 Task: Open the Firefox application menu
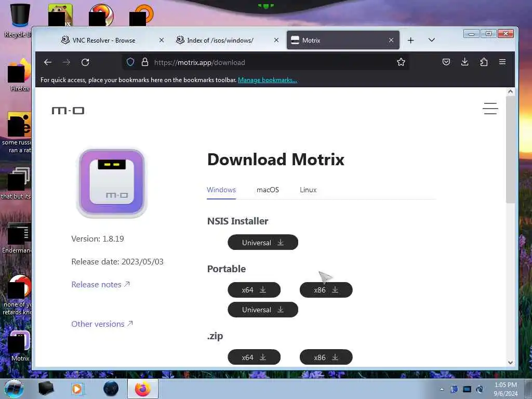(502, 62)
